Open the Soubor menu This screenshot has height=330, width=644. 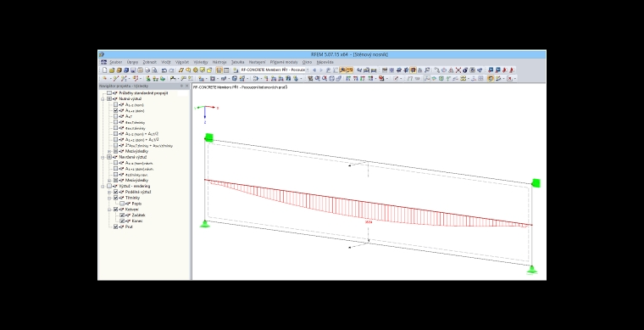pyautogui.click(x=116, y=62)
